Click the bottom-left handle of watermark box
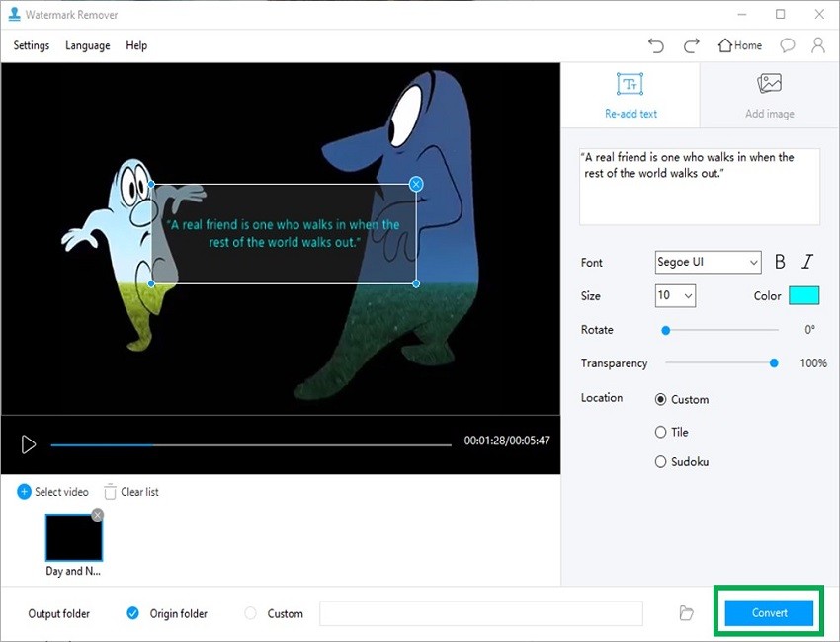The image size is (840, 642). 151,283
